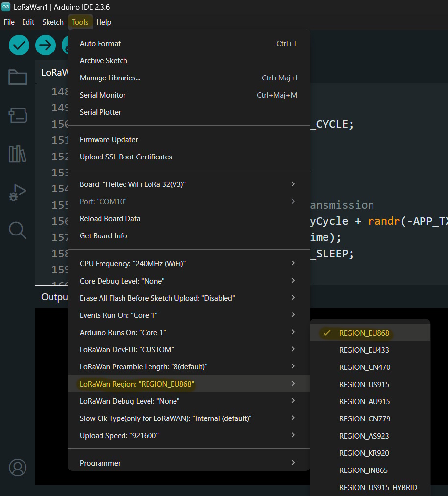Screen dimensions: 448x496
Task: Expand the LoRaWan Debug Level submenu
Action: [189, 401]
